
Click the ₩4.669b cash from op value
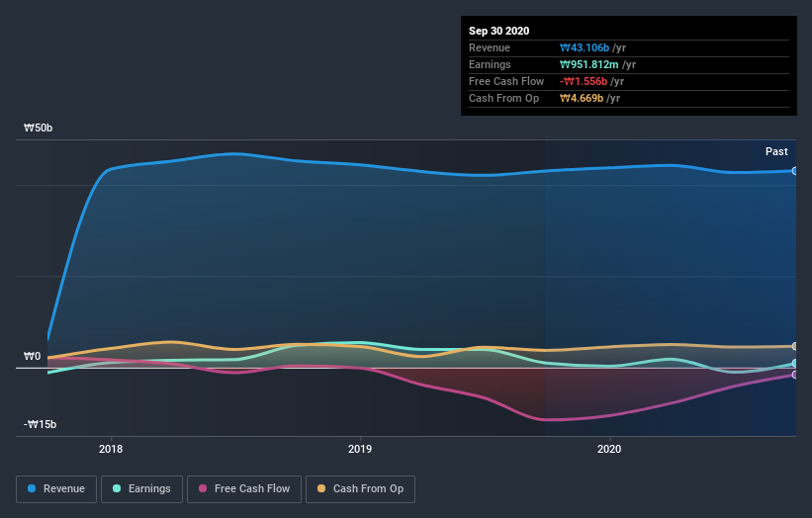coord(581,98)
